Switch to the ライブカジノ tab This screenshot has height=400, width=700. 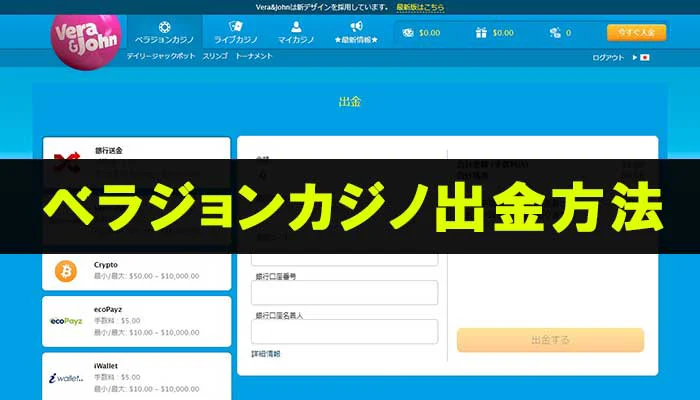click(x=236, y=33)
